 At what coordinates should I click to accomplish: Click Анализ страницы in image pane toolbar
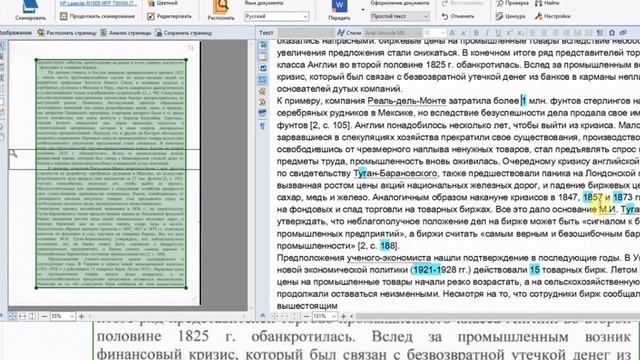(x=126, y=33)
